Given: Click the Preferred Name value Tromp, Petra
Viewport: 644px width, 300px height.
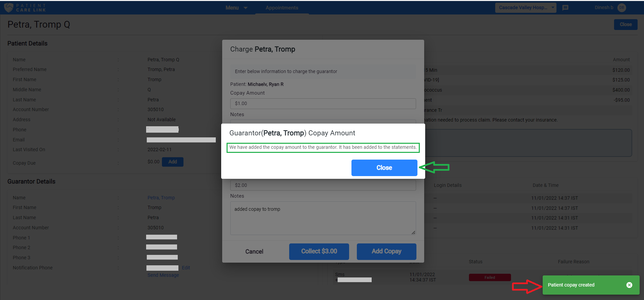Looking at the screenshot, I should 161,69.
